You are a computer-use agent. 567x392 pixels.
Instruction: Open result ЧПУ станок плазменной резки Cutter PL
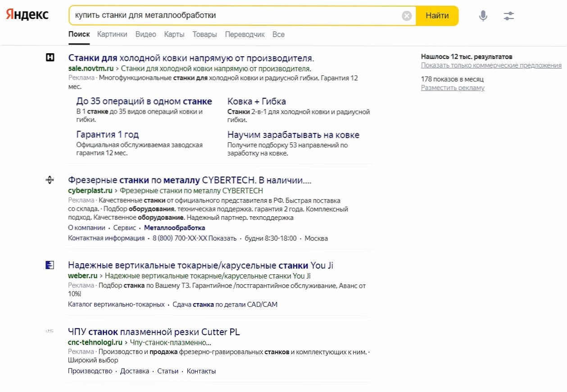[154, 332]
